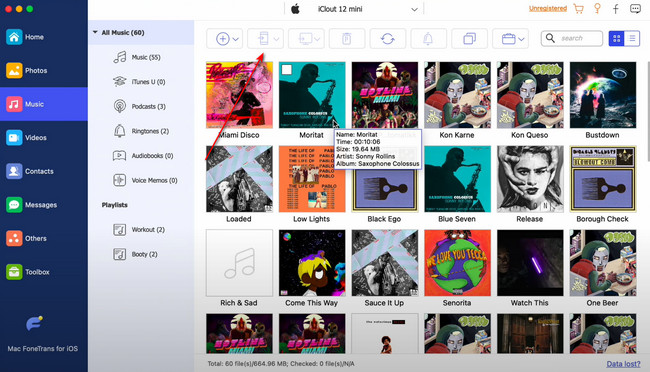Select the Miami Disco track thumbnail
Image resolution: width=650 pixels, height=372 pixels.
click(x=239, y=95)
